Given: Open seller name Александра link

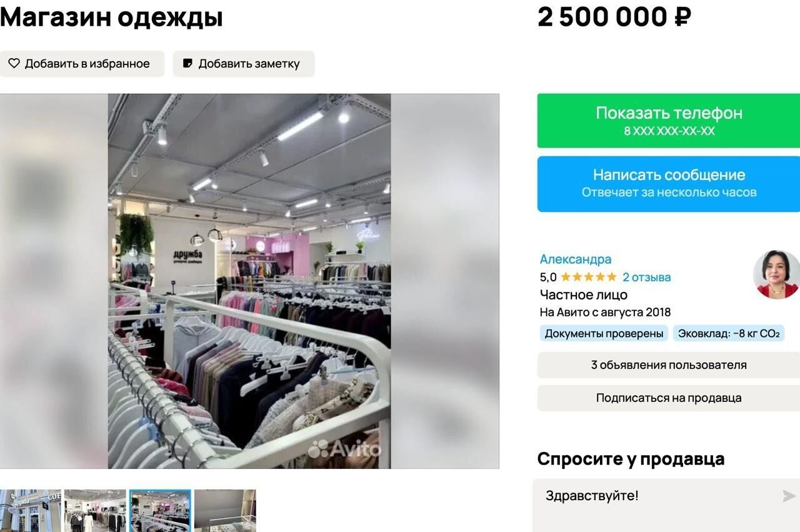Looking at the screenshot, I should click(576, 259).
